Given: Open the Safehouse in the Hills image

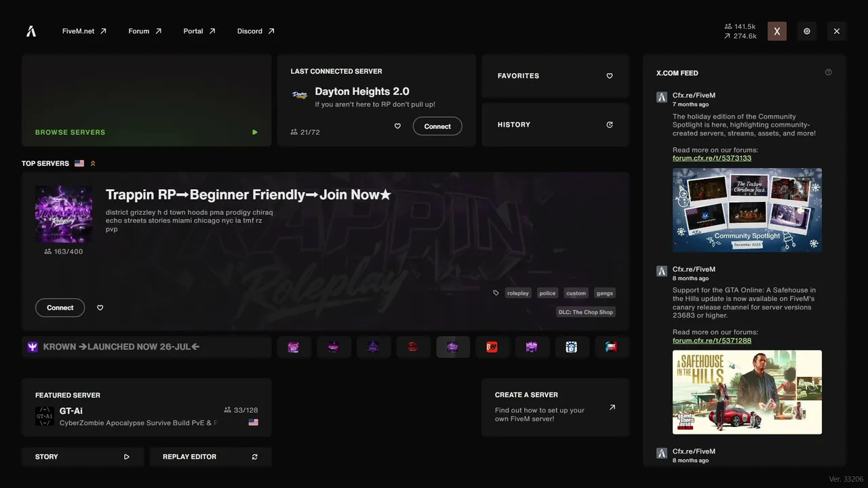Looking at the screenshot, I should 747,392.
